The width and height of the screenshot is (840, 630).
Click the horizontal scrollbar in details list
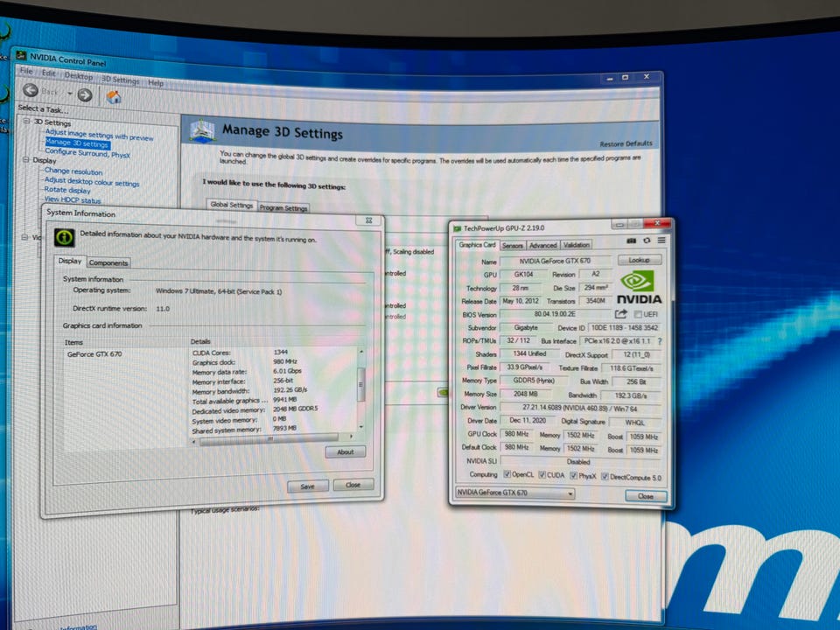(272, 437)
